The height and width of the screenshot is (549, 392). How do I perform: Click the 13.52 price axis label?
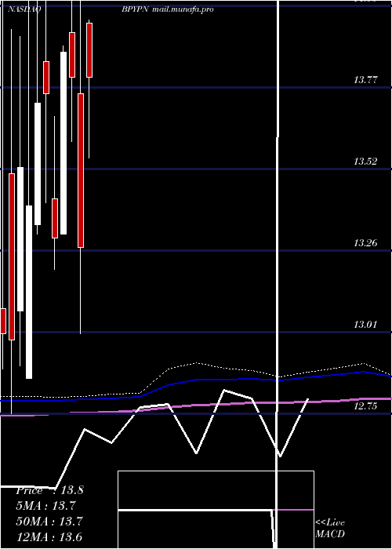pos(365,162)
